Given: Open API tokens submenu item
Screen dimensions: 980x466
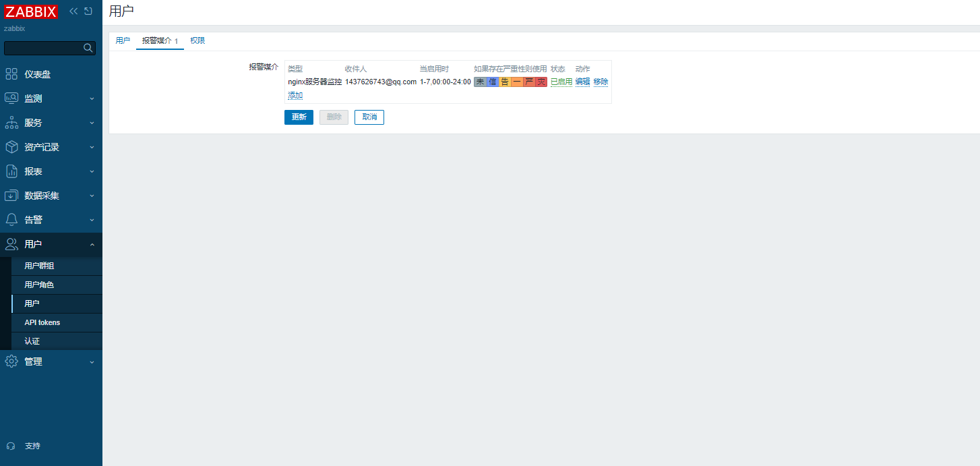Looking at the screenshot, I should (57, 322).
